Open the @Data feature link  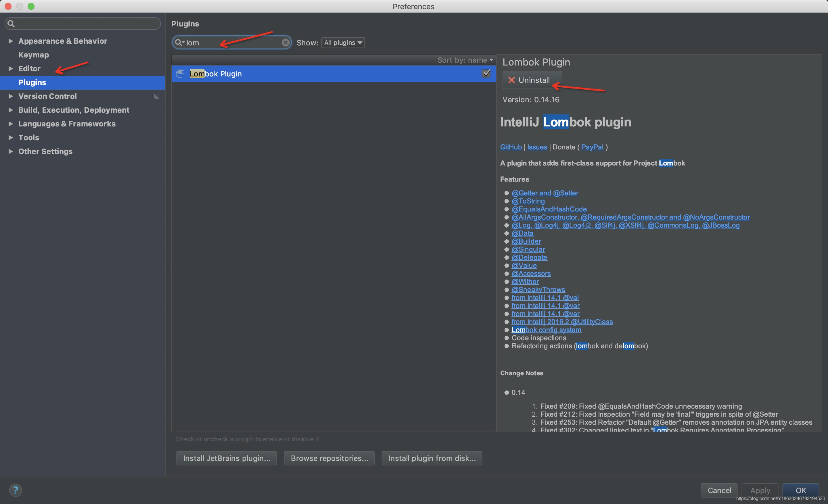pos(522,233)
